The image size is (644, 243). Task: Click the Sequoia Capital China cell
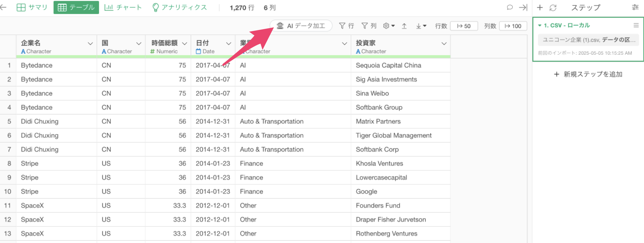click(x=401, y=65)
